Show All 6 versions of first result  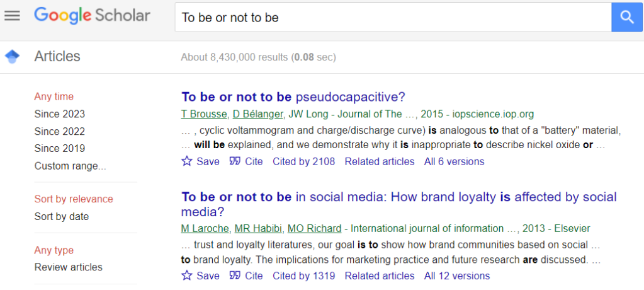click(x=454, y=161)
